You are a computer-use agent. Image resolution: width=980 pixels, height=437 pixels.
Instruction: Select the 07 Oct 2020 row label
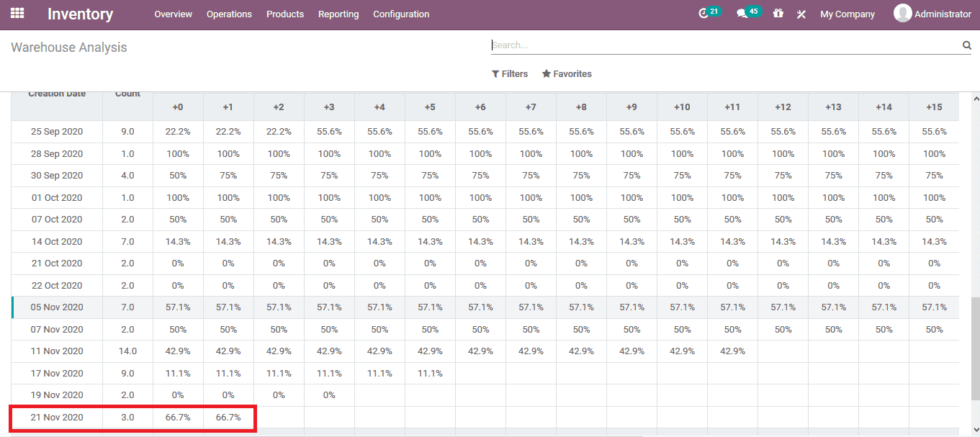tap(57, 220)
